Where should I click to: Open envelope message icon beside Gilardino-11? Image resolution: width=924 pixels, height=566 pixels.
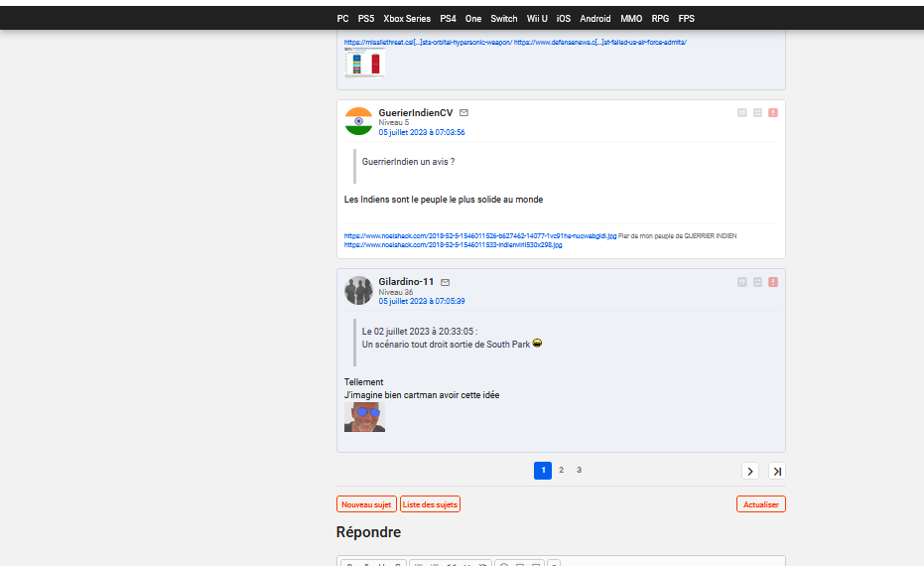point(446,282)
